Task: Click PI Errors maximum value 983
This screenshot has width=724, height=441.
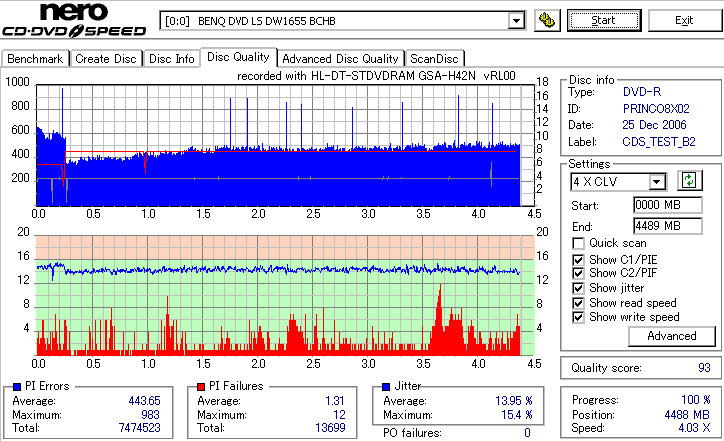Action: coord(151,415)
